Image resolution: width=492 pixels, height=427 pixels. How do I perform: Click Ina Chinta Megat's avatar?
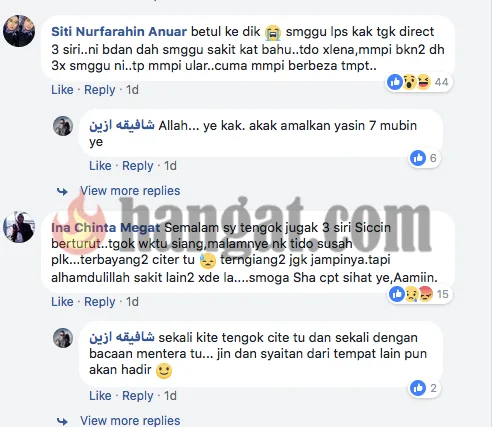(x=19, y=227)
